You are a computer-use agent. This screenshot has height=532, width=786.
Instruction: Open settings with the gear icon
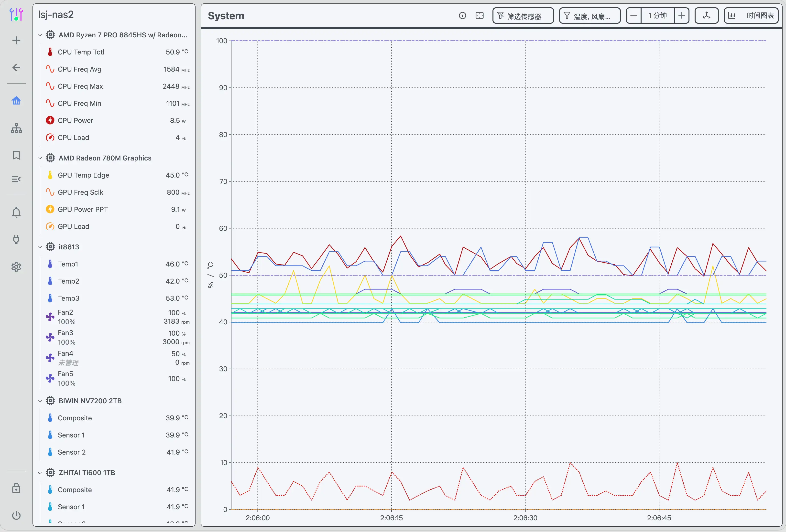coord(16,267)
